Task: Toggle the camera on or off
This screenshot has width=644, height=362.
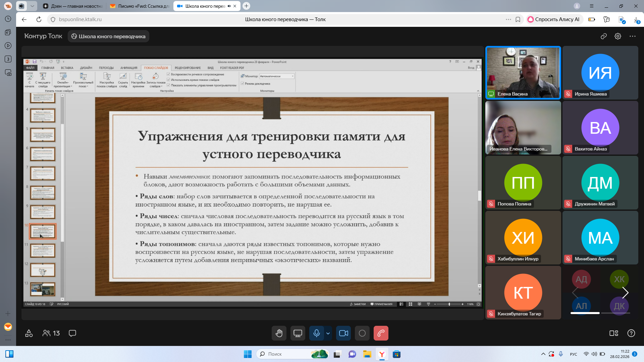Action: point(343,333)
